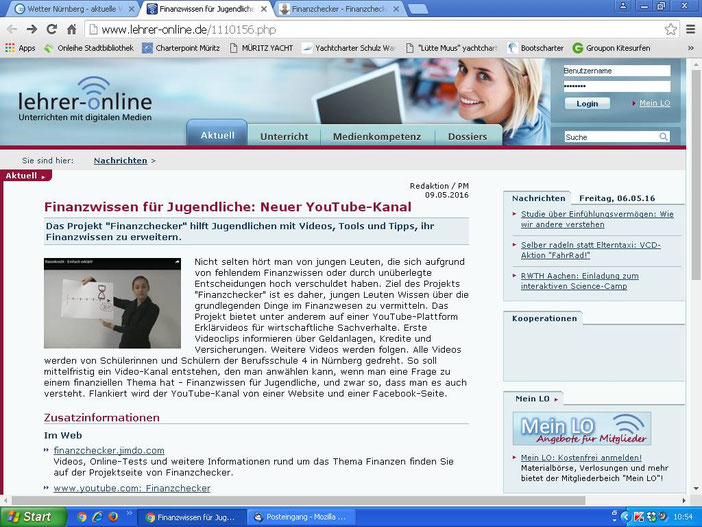Viewport: 702px width, 527px height.
Task: Click the horizontal scrollbar thumb
Action: pyautogui.click(x=298, y=500)
